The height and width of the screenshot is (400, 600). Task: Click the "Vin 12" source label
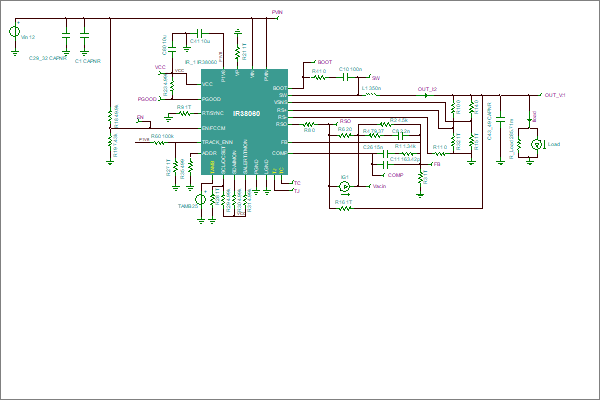(28, 37)
